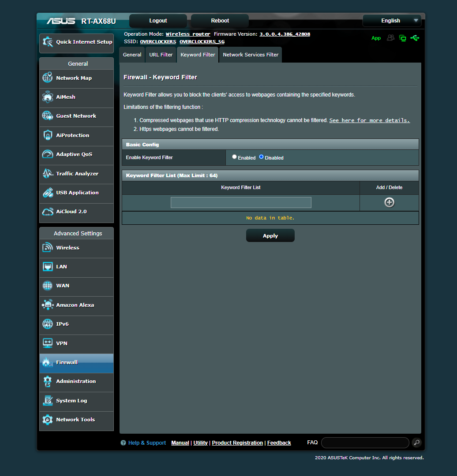
Task: Click the Help & Support question icon
Action: point(123,443)
